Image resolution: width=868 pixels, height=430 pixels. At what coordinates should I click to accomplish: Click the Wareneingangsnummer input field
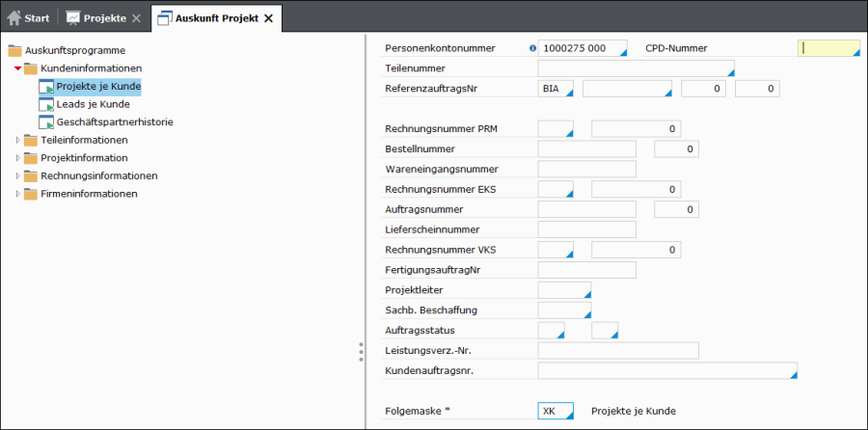pyautogui.click(x=587, y=169)
